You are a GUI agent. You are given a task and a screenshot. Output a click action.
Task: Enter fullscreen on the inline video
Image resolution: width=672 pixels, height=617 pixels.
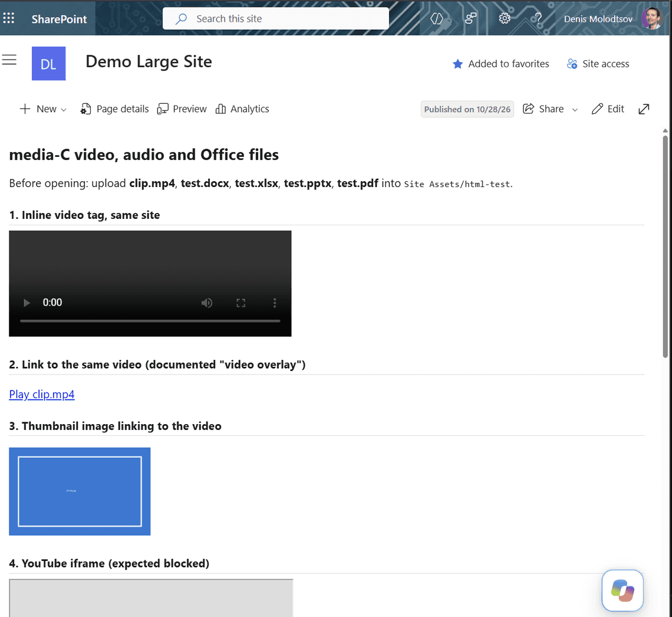(241, 303)
